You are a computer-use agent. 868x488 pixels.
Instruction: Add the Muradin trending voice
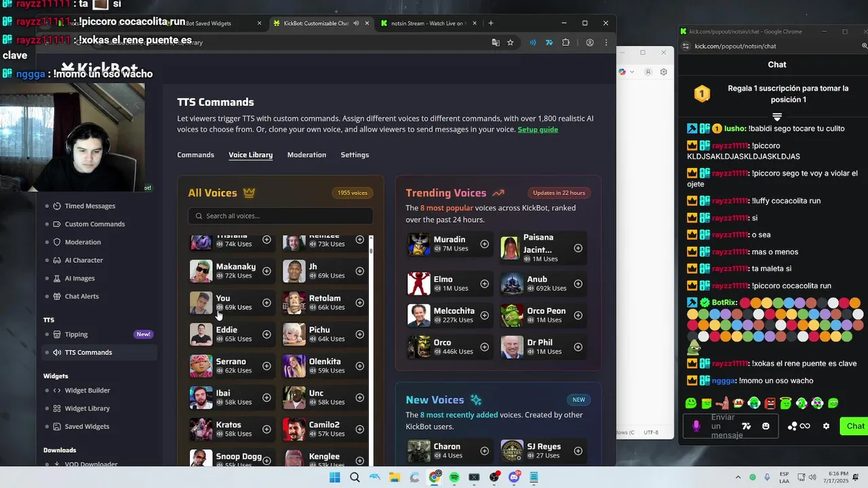[x=484, y=244]
